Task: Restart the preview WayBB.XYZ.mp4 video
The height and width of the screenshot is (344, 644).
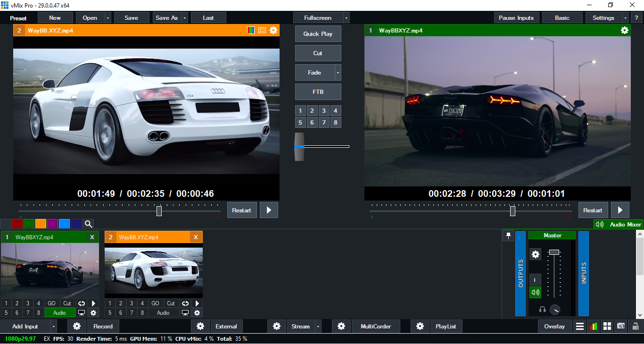Action: coord(242,210)
